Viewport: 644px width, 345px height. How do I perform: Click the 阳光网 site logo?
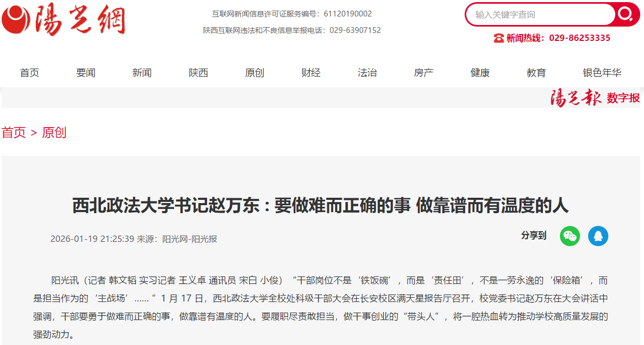pyautogui.click(x=64, y=20)
